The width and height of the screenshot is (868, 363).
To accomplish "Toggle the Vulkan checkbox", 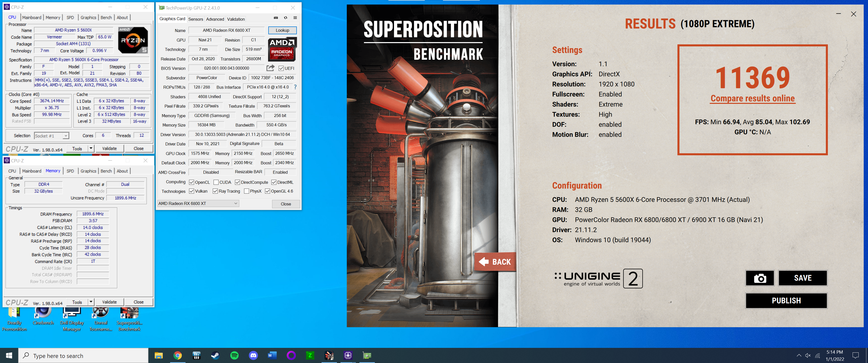I will tap(191, 191).
